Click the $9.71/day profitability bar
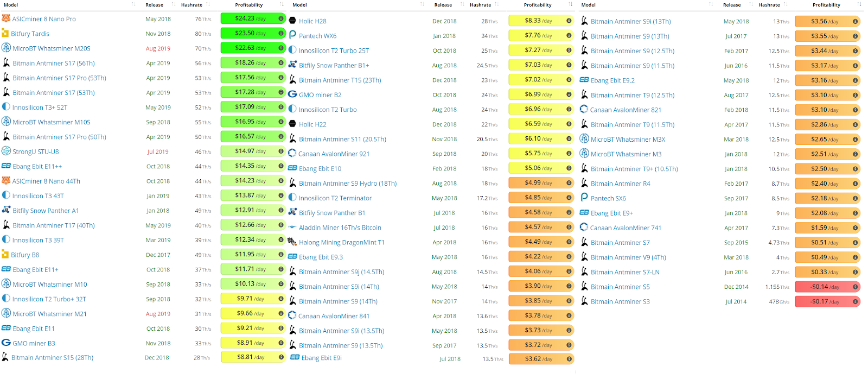868x379 pixels. click(253, 298)
